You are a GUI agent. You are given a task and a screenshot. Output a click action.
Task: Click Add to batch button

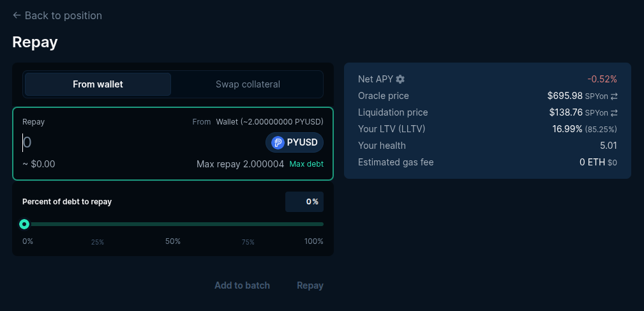point(242,285)
